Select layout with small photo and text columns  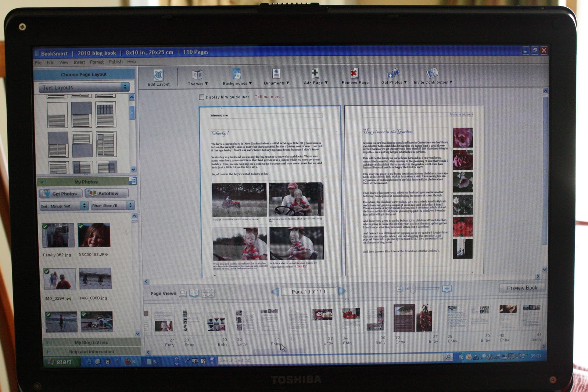pos(106,144)
